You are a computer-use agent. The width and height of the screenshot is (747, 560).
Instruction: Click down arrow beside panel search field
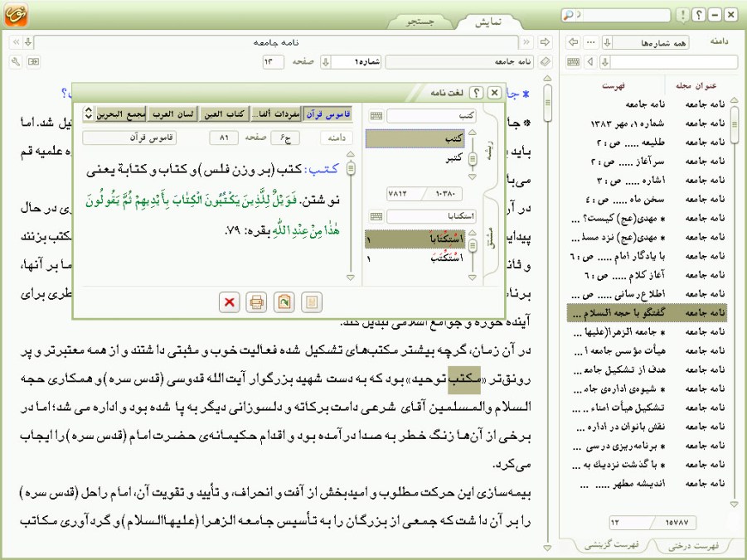(x=605, y=61)
